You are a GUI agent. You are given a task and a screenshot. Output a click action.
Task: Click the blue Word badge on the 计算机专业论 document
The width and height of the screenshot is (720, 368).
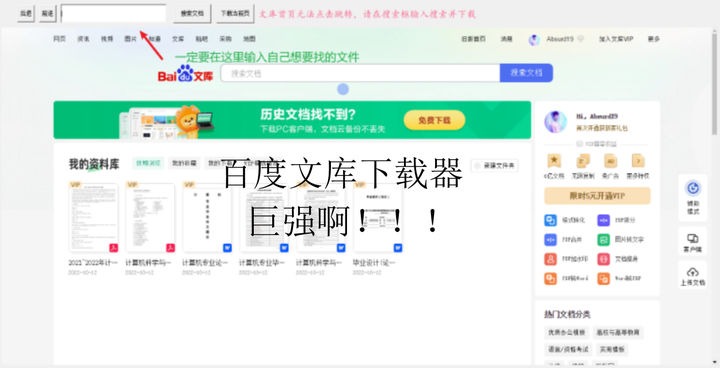[x=227, y=248]
